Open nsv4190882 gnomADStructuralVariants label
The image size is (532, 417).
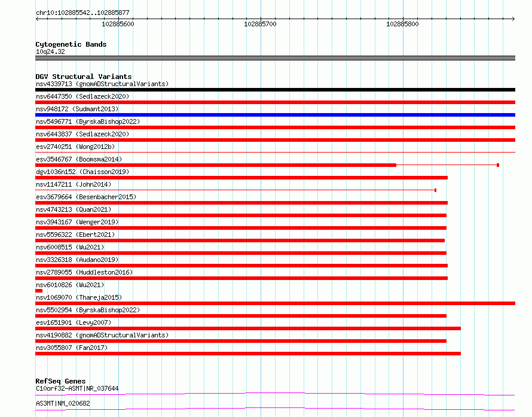(x=102, y=335)
